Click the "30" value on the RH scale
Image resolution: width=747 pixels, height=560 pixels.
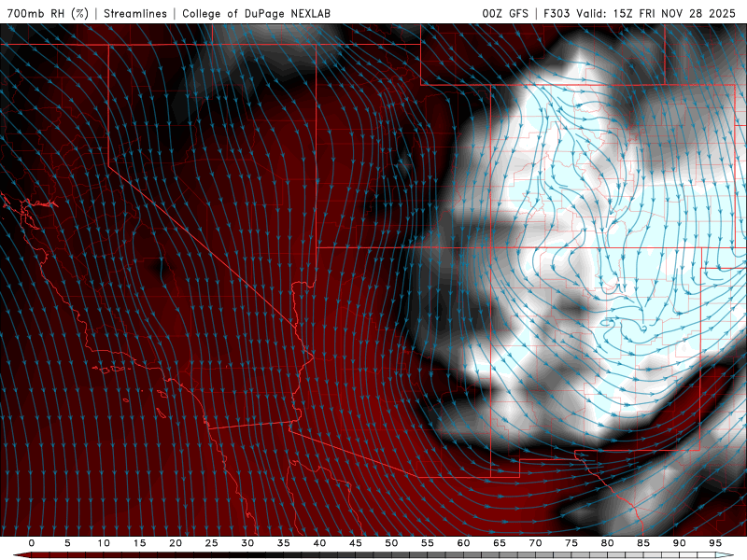point(247,543)
